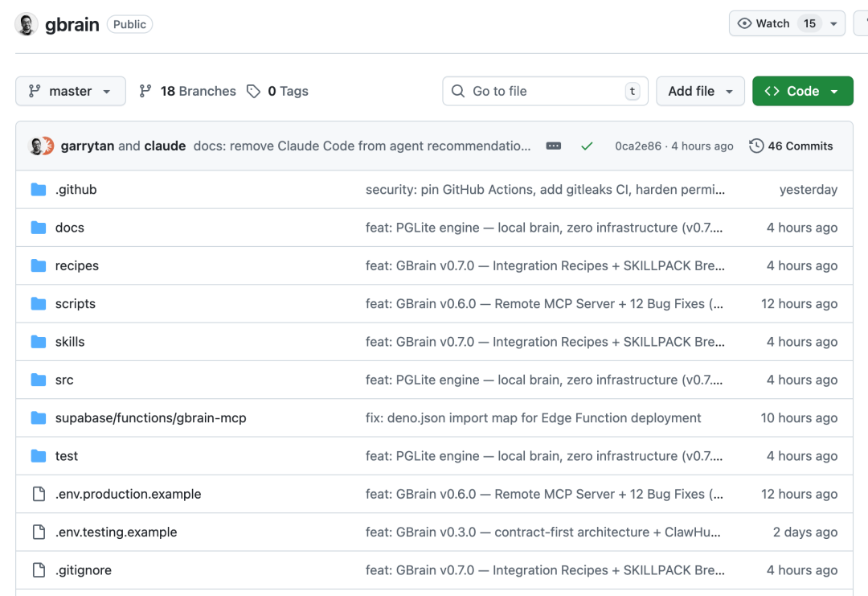Open the .env.testing.example file

tap(117, 532)
